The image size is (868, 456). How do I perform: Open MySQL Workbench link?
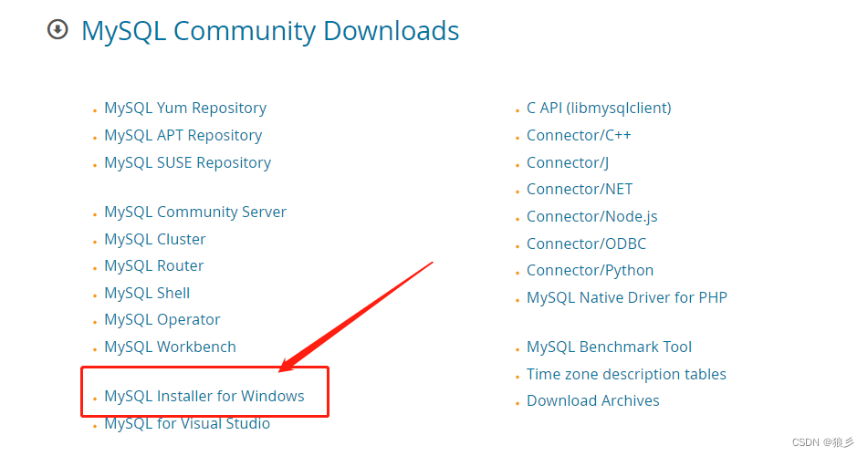[170, 347]
